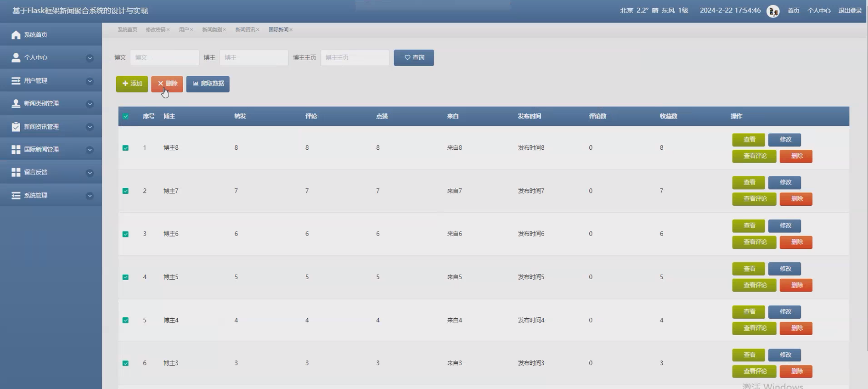
Task: Select the 国际新闻 tab
Action: coord(278,30)
